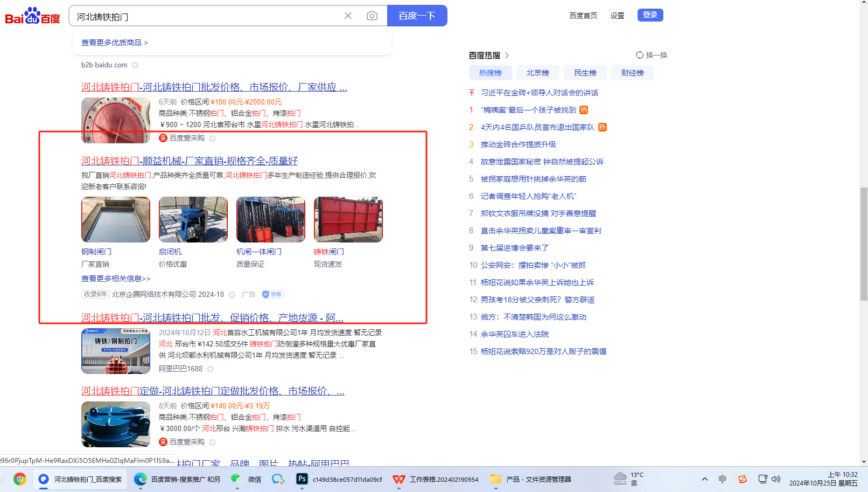Open hot topic 4天内4名国乒队员宣布退出国家队

click(537, 127)
